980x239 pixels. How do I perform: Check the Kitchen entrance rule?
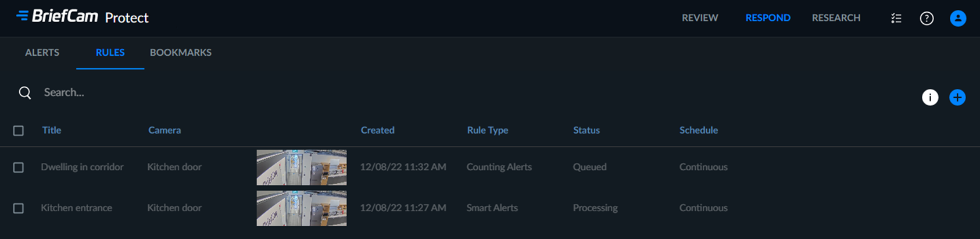19,208
